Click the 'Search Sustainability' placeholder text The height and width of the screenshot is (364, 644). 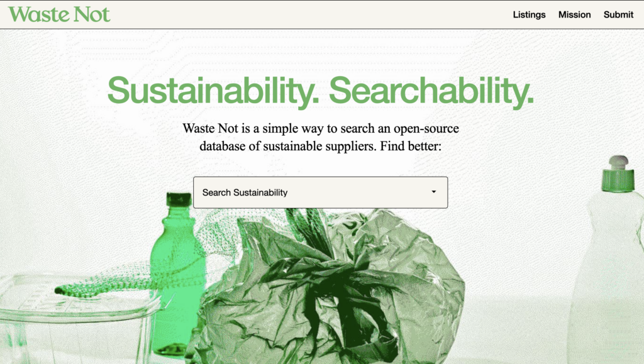(245, 192)
